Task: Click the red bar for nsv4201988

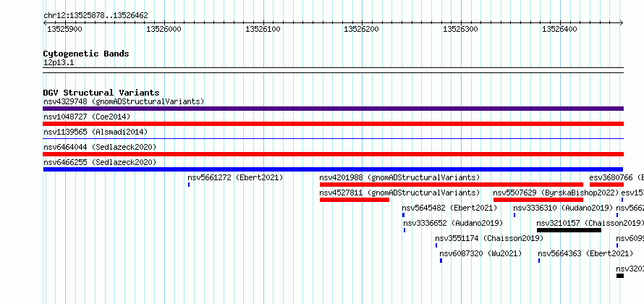Action: click(452, 185)
